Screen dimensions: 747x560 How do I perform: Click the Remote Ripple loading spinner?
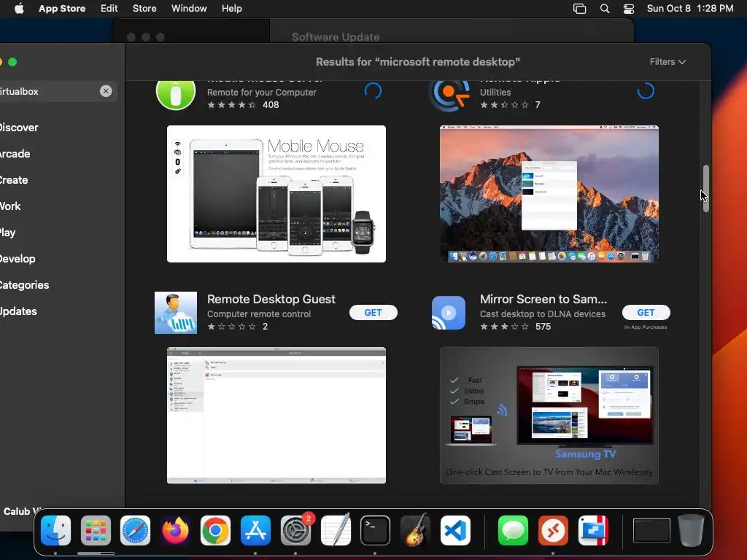pyautogui.click(x=646, y=90)
